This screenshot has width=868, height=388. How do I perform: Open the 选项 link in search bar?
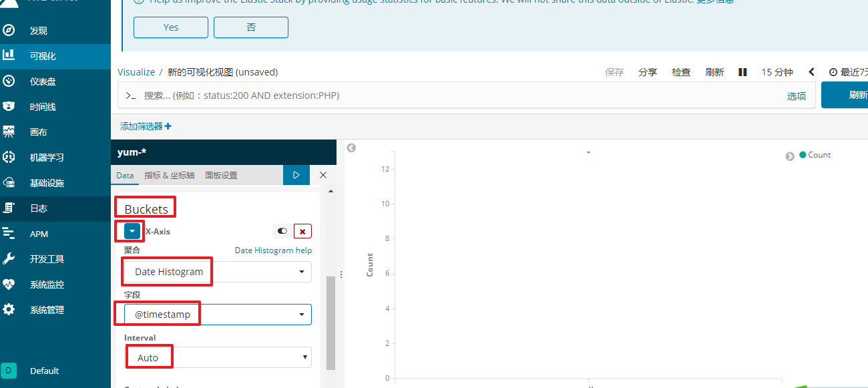[797, 96]
